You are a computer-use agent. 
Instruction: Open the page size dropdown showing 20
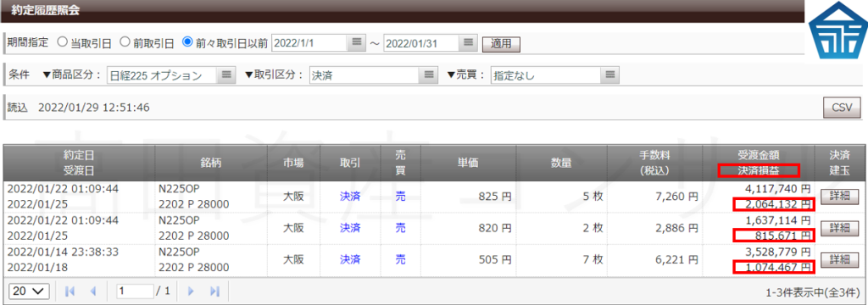click(x=30, y=291)
